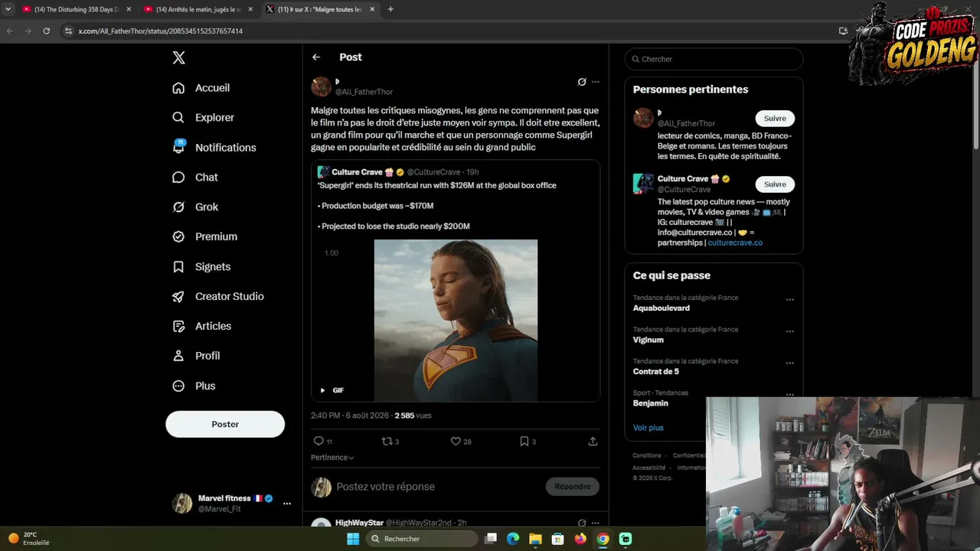Go to Accueil home icon

[x=178, y=88]
